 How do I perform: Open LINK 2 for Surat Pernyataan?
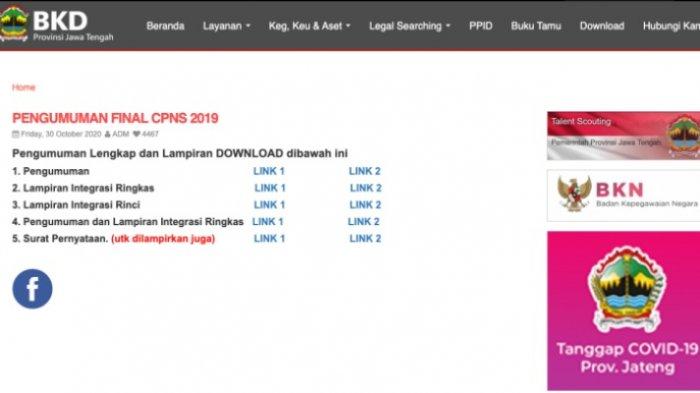coord(365,239)
